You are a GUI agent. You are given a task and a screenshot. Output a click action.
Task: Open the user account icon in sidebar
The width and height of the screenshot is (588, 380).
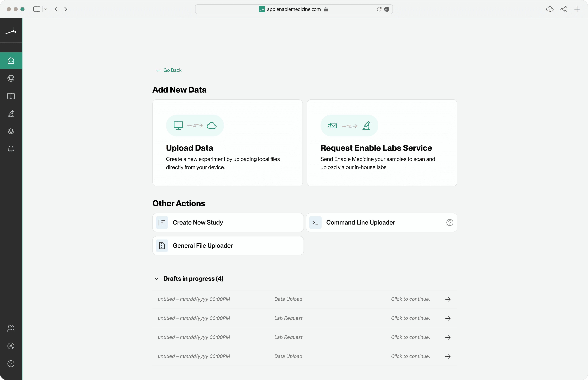tap(11, 346)
